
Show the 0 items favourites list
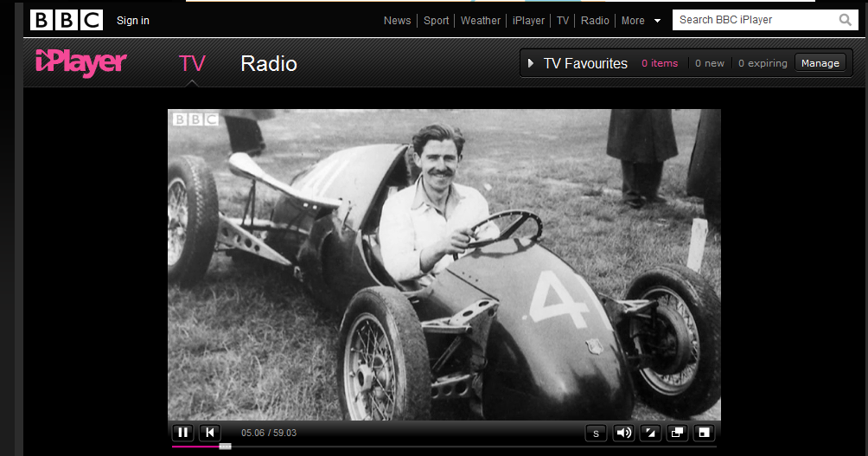pyautogui.click(x=660, y=63)
